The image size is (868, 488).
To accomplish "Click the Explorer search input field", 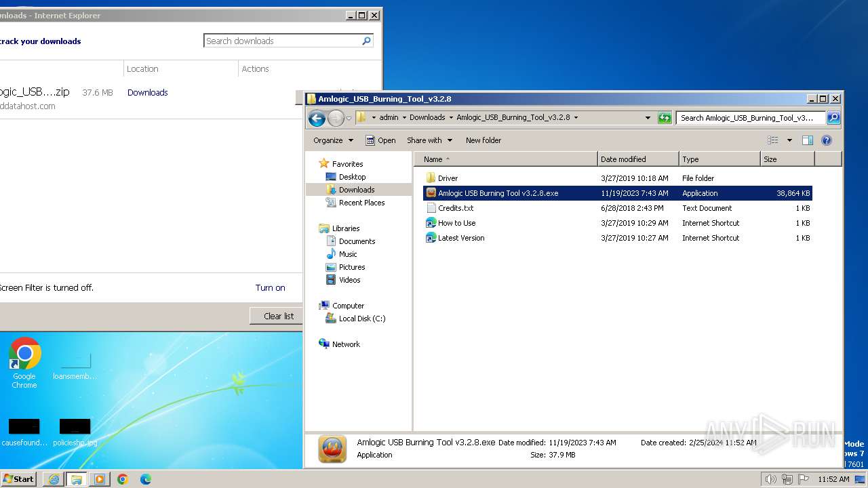I will (751, 118).
